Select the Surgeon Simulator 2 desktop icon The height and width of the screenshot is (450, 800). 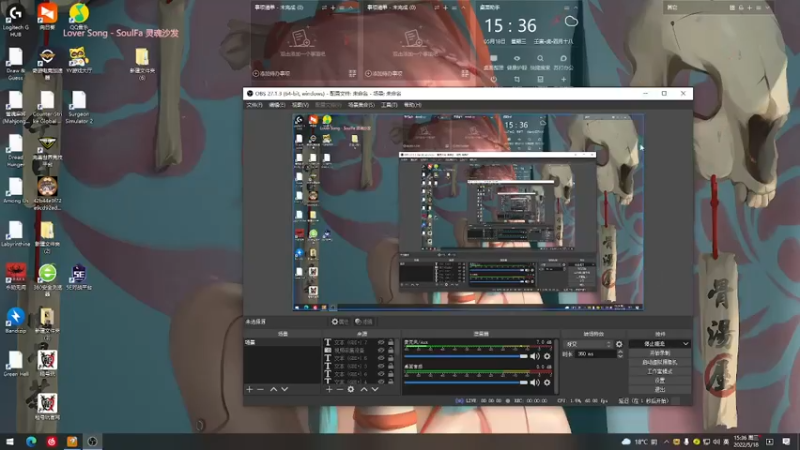[x=79, y=108]
